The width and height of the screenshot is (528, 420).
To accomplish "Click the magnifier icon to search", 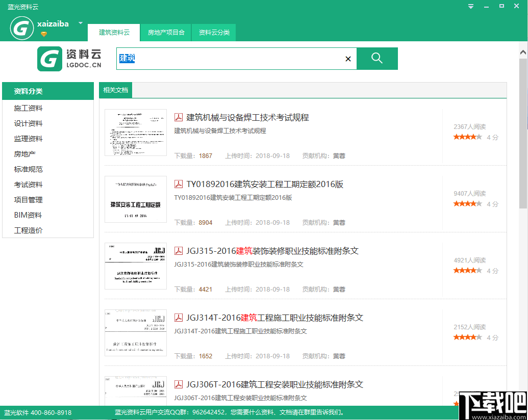I will coord(377,59).
